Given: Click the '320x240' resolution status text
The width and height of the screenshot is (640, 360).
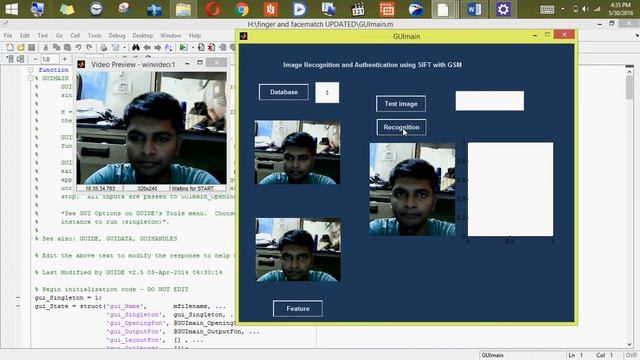Looking at the screenshot, I should click(147, 189).
